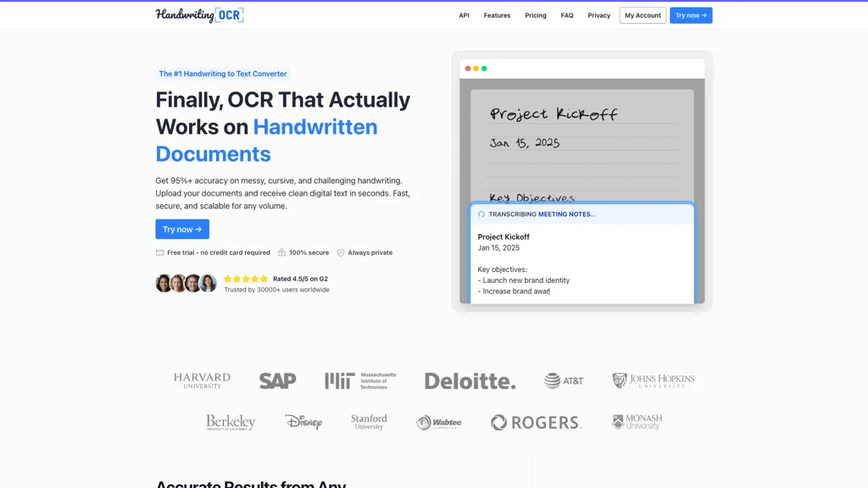The image size is (868, 488).
Task: Click the five-star rating stars
Action: pyautogui.click(x=246, y=279)
